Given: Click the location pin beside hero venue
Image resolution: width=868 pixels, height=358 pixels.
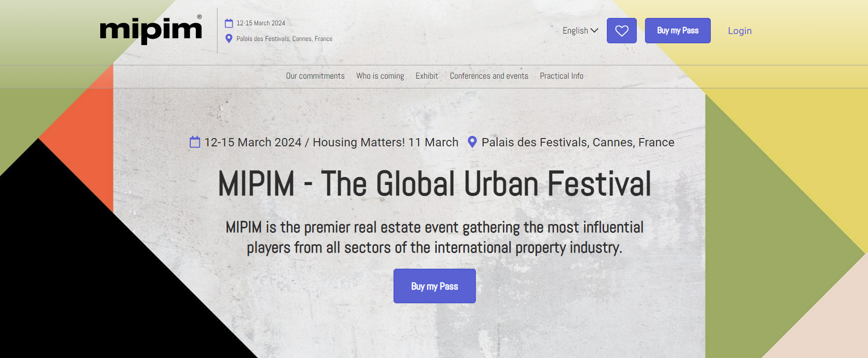Looking at the screenshot, I should [472, 142].
